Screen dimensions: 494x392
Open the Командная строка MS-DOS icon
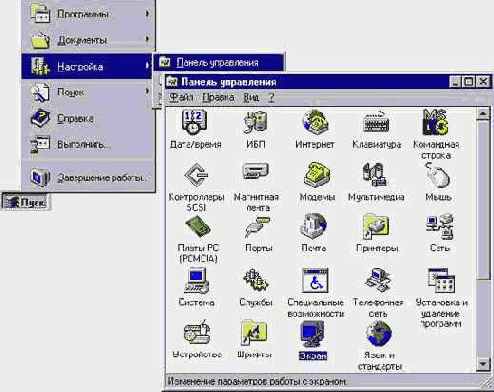[x=436, y=122]
